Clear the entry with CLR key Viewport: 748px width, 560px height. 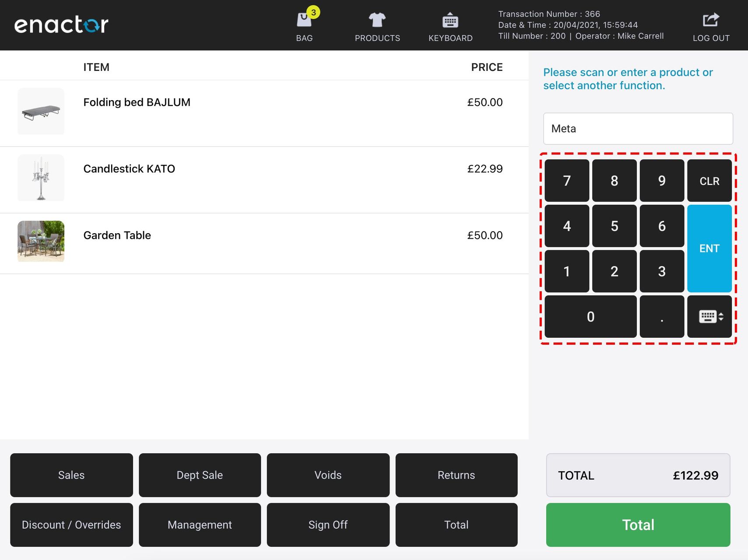pos(709,181)
